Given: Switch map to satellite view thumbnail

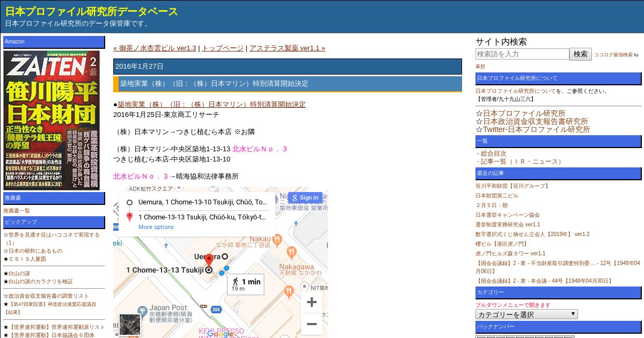Looking at the screenshot, I should (129, 324).
